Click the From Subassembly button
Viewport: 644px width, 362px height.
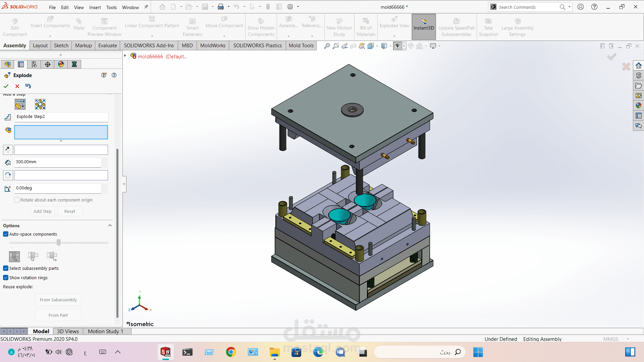coord(58,300)
